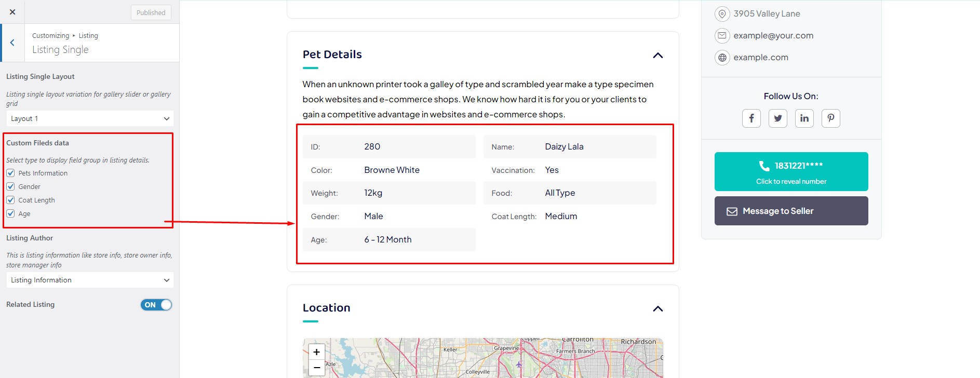Click the map preview area
The image size is (980, 378).
[483, 358]
